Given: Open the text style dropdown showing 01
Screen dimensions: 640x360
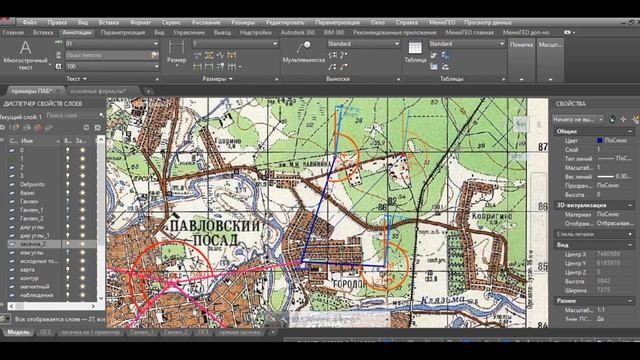Looking at the screenshot, I should coord(112,43).
